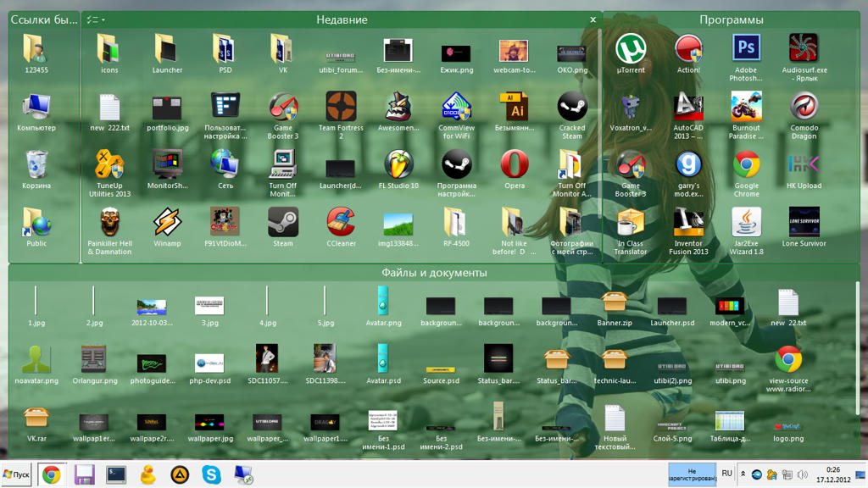The height and width of the screenshot is (488, 868).
Task: Open new 22.txt in Файлы и документы
Action: point(788,308)
